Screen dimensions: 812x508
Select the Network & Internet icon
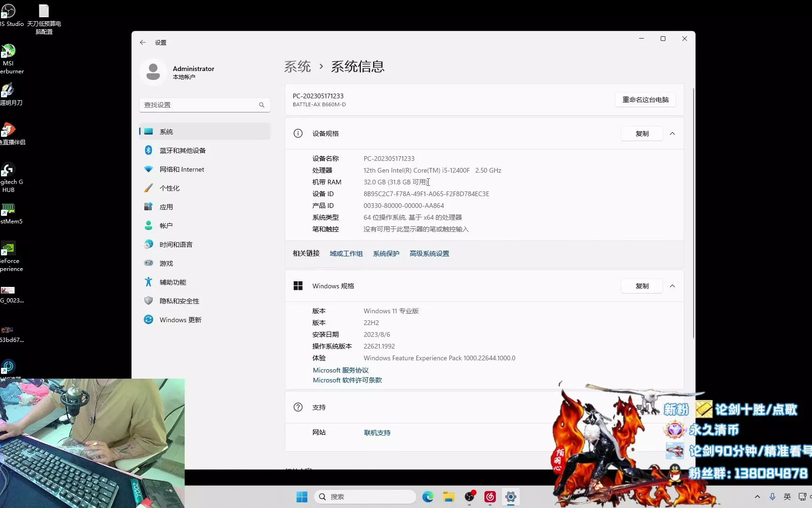(148, 169)
